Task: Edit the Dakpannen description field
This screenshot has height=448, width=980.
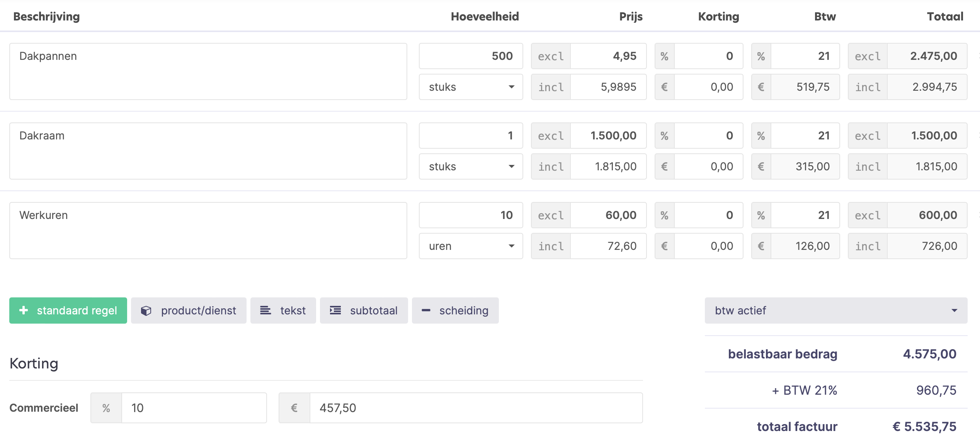Action: click(208, 71)
